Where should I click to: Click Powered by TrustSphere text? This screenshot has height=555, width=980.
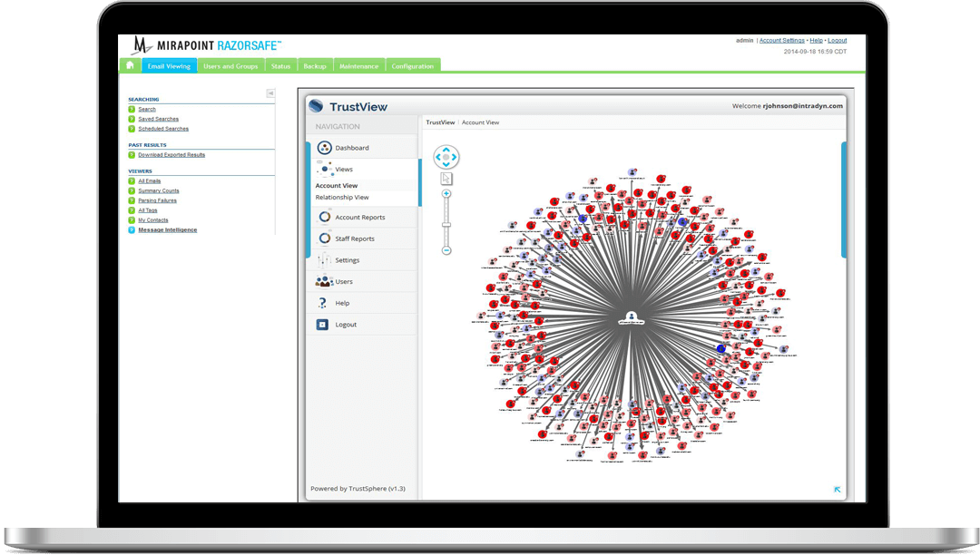click(358, 489)
